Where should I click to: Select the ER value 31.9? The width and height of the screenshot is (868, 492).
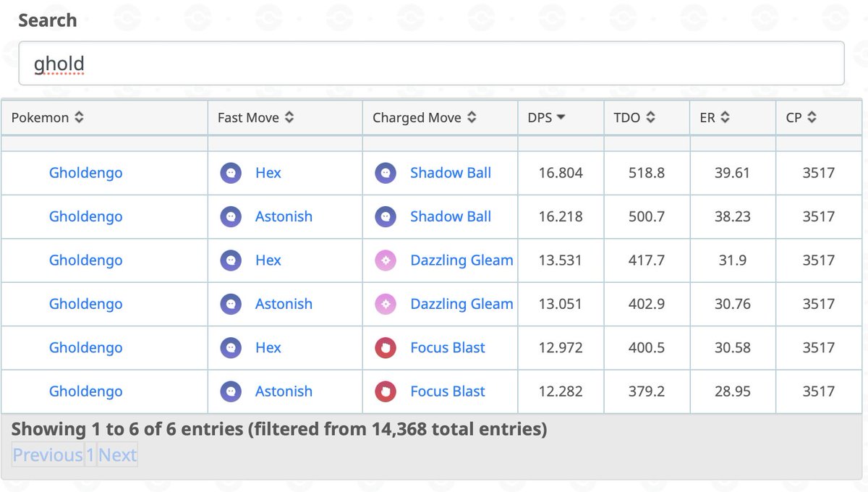[733, 260]
